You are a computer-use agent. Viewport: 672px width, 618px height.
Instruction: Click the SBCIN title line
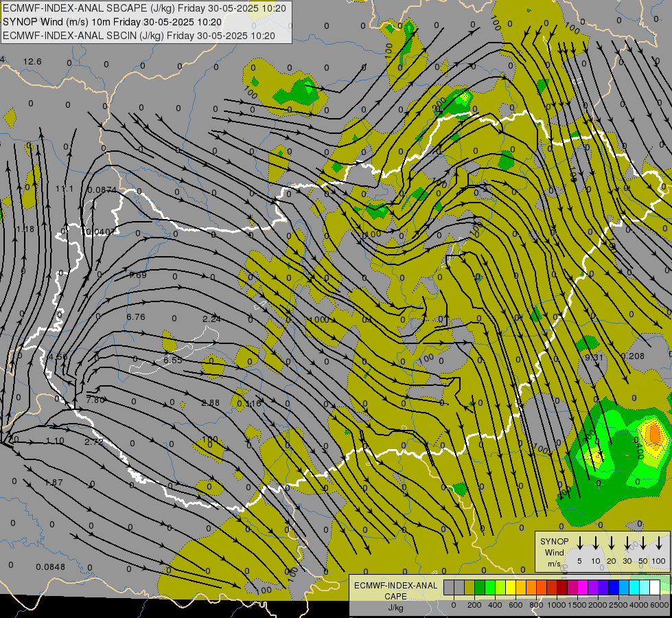(139, 36)
